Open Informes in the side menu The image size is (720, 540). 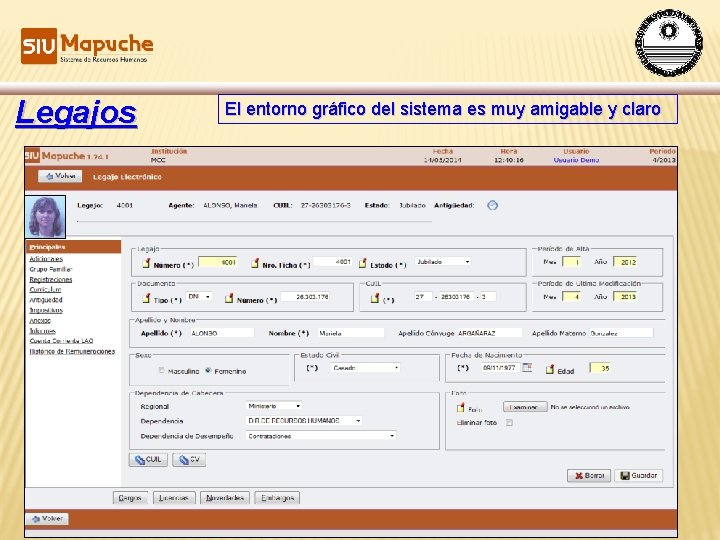(42, 331)
